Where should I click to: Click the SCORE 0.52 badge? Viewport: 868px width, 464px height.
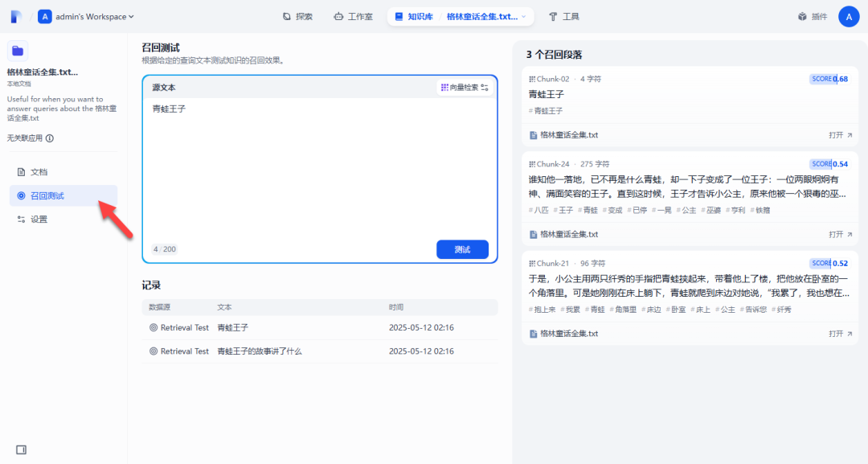tap(829, 264)
